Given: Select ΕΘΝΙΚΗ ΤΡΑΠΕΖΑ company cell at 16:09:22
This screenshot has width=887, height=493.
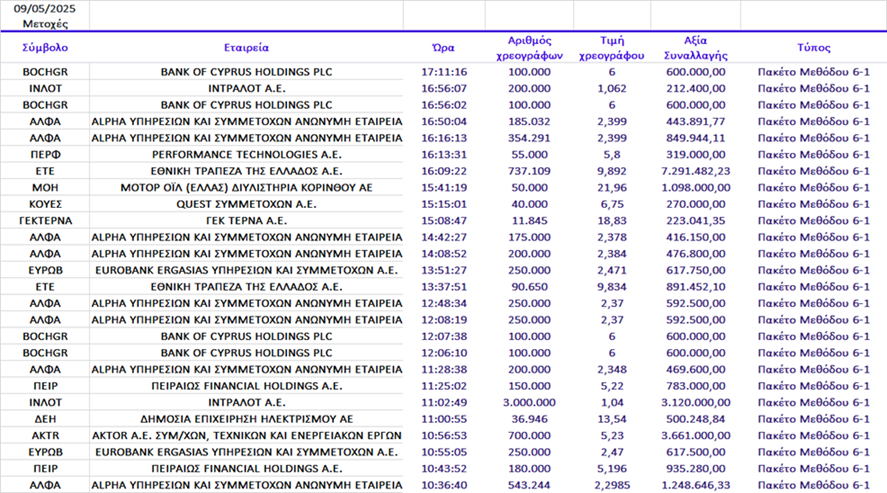Looking at the screenshot, I should [246, 171].
